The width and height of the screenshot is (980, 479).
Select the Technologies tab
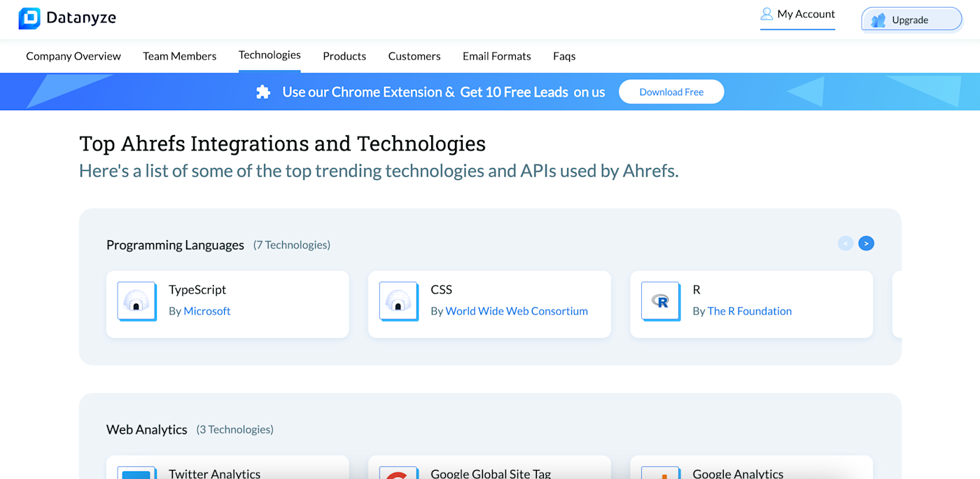pyautogui.click(x=269, y=55)
